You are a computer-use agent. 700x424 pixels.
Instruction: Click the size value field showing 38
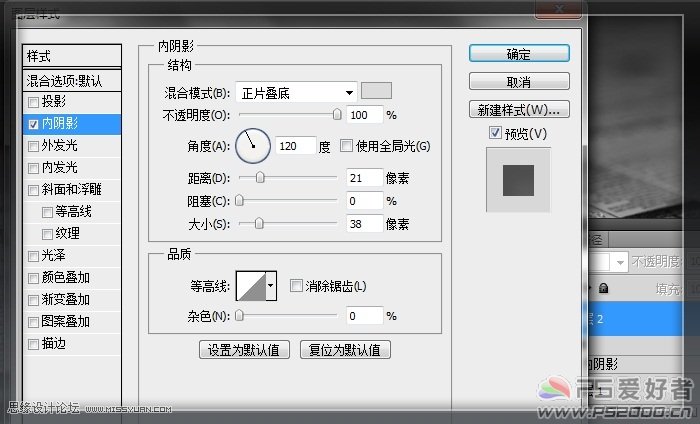coord(365,224)
